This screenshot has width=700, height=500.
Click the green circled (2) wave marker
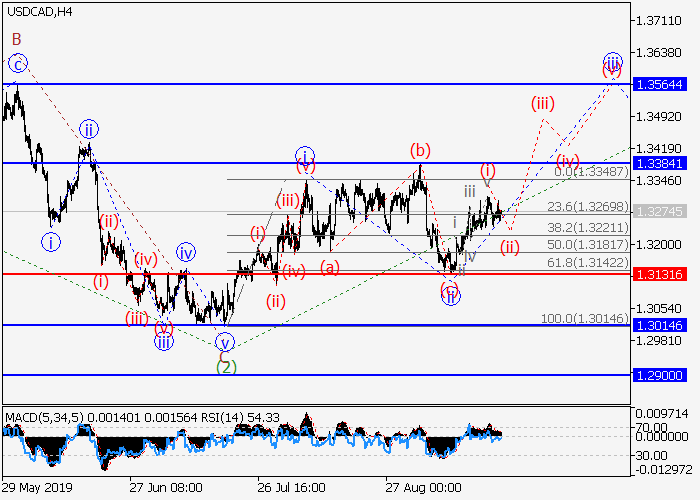click(x=226, y=367)
